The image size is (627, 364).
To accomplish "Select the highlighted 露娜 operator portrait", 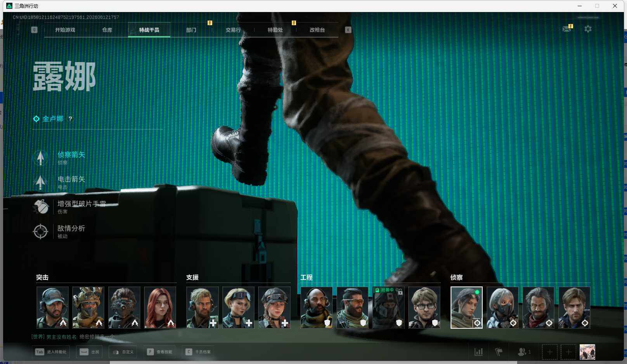I will coord(466,307).
